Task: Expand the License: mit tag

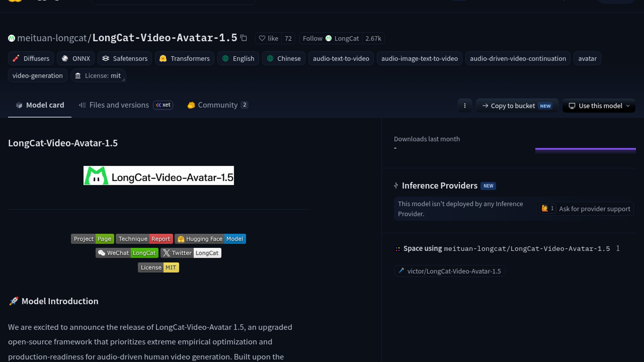Action: pyautogui.click(x=98, y=76)
